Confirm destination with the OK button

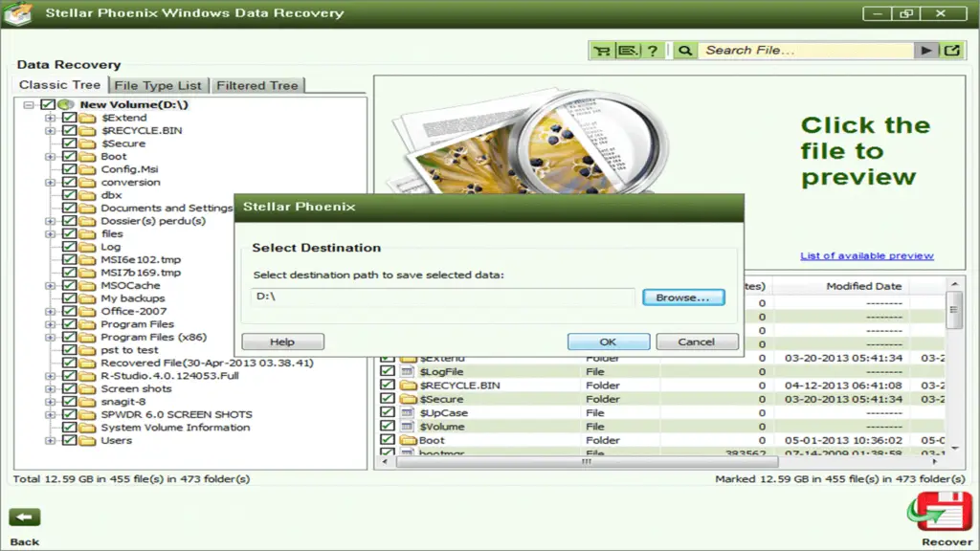pyautogui.click(x=608, y=342)
